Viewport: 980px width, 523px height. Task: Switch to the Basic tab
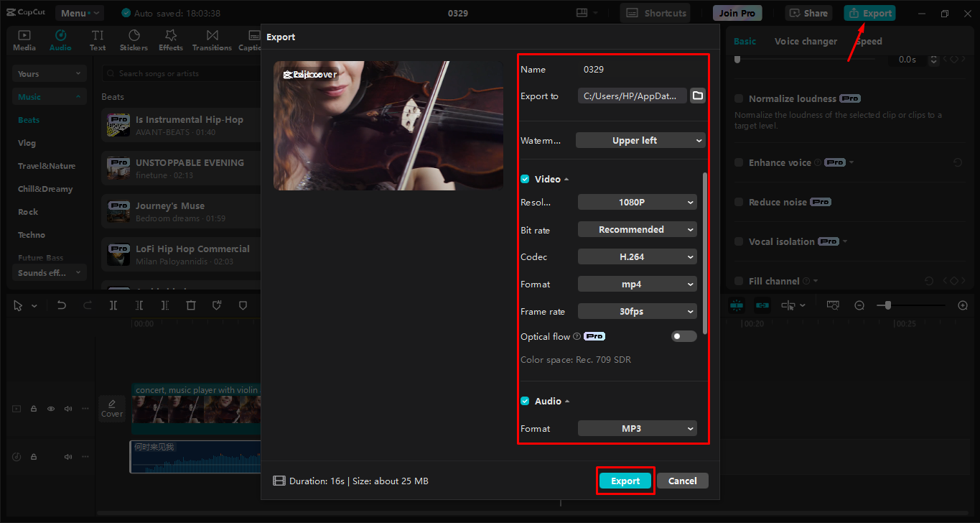coord(745,41)
